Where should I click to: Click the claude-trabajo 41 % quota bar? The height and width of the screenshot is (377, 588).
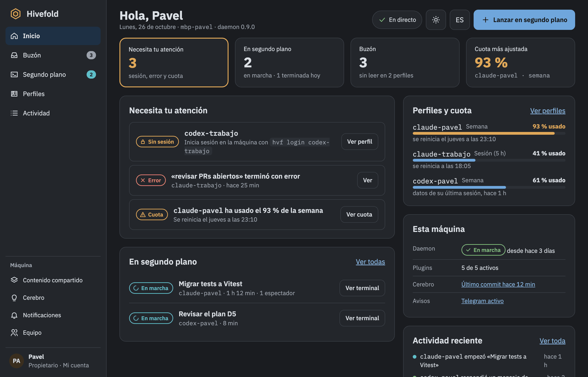click(x=489, y=160)
